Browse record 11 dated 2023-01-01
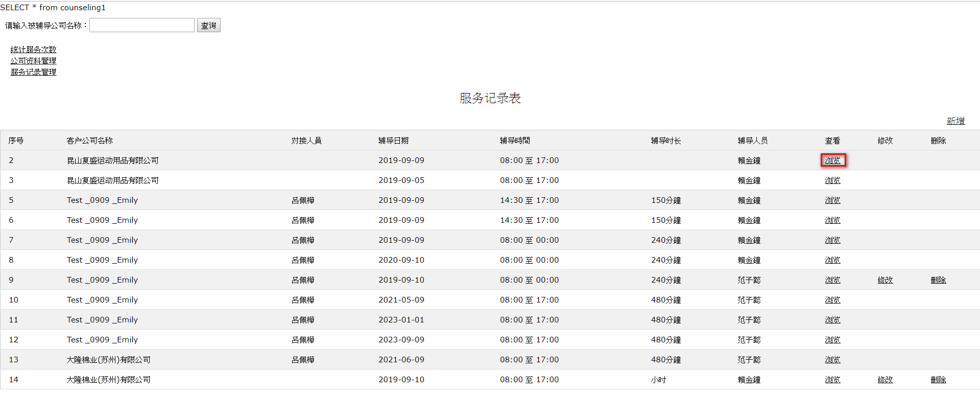 click(832, 320)
